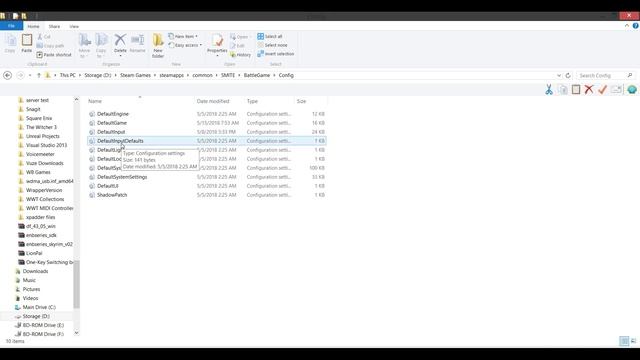The image size is (640, 360).
Task: Open the File menu tab
Action: (x=11, y=26)
